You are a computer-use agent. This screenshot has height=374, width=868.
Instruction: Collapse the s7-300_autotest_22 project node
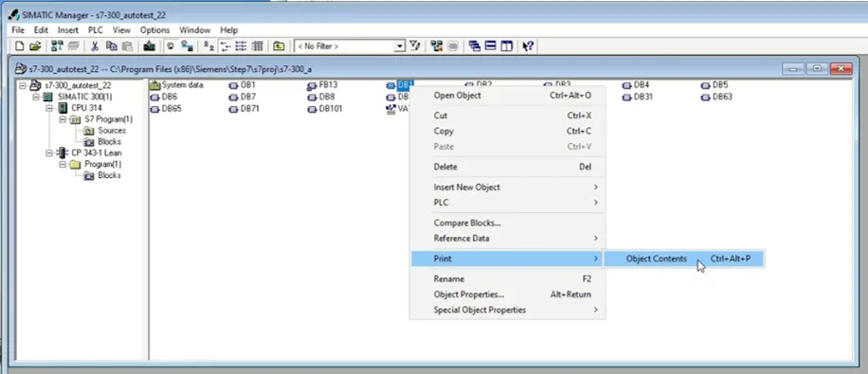23,85
